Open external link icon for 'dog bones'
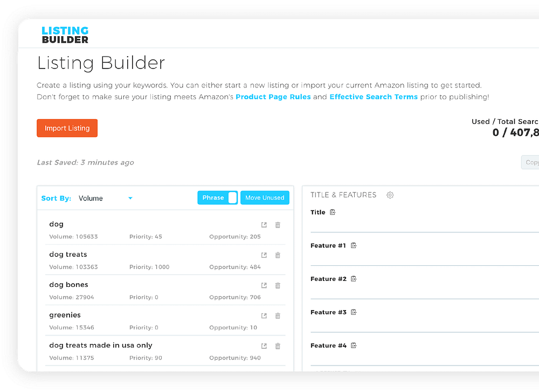Screen dimensions: 539x392 pos(264,285)
